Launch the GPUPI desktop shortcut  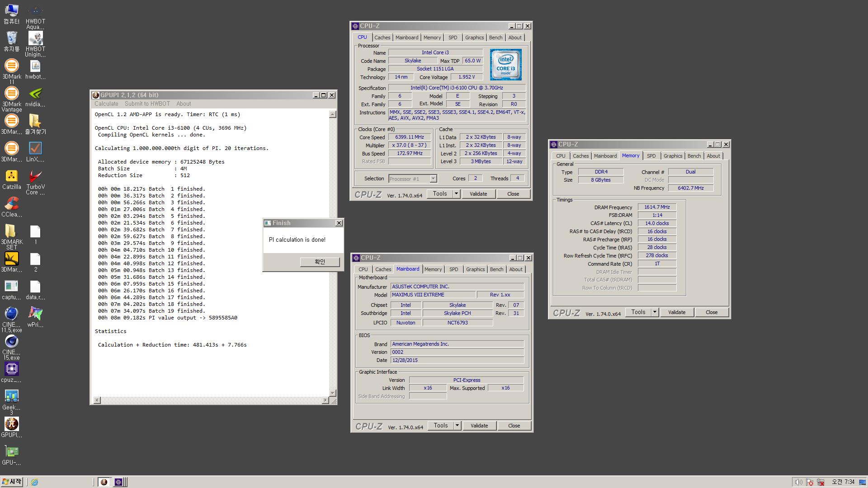[11, 427]
